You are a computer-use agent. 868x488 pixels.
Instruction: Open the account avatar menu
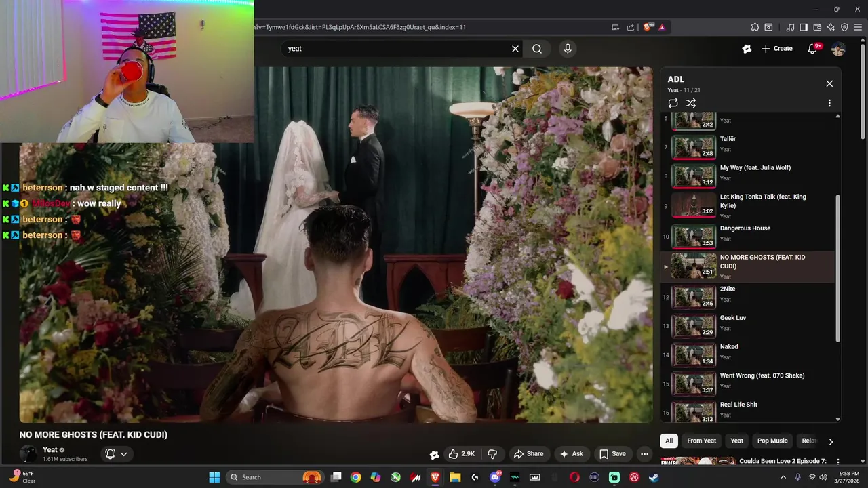pos(838,49)
